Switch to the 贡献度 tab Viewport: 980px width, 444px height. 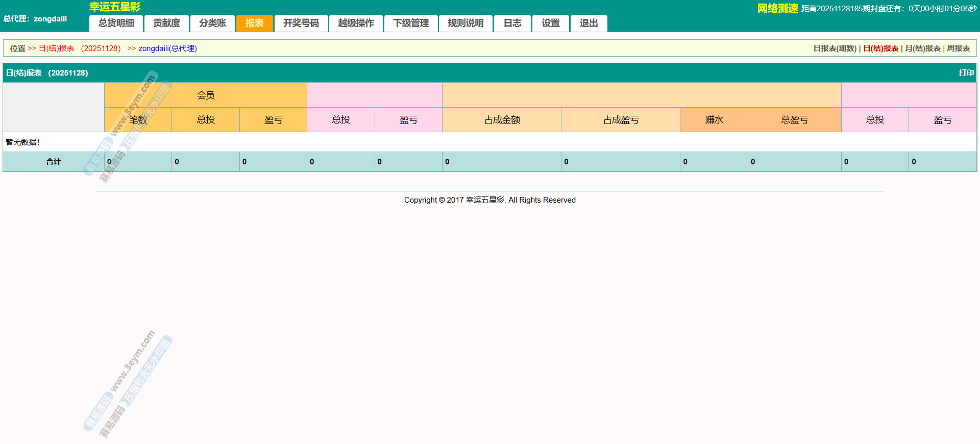tap(166, 23)
